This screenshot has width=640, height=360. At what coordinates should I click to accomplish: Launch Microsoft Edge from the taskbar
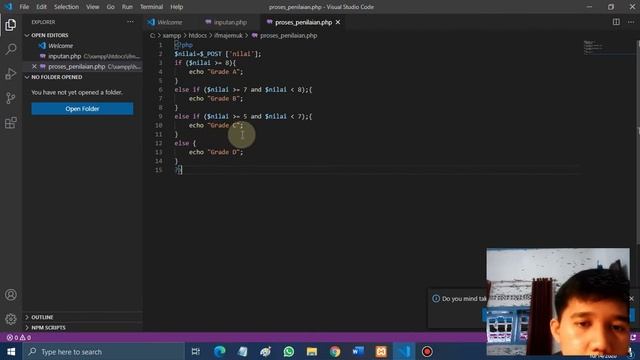click(x=220, y=351)
